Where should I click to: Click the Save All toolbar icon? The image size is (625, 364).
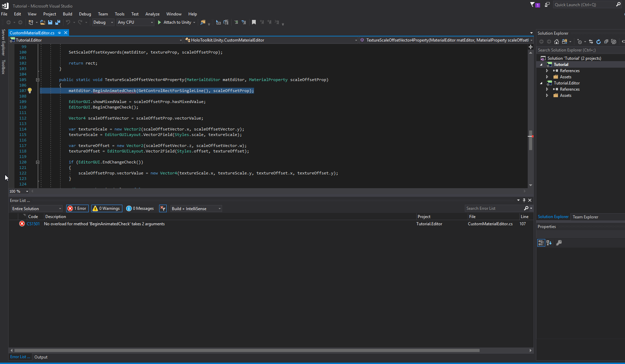(58, 22)
